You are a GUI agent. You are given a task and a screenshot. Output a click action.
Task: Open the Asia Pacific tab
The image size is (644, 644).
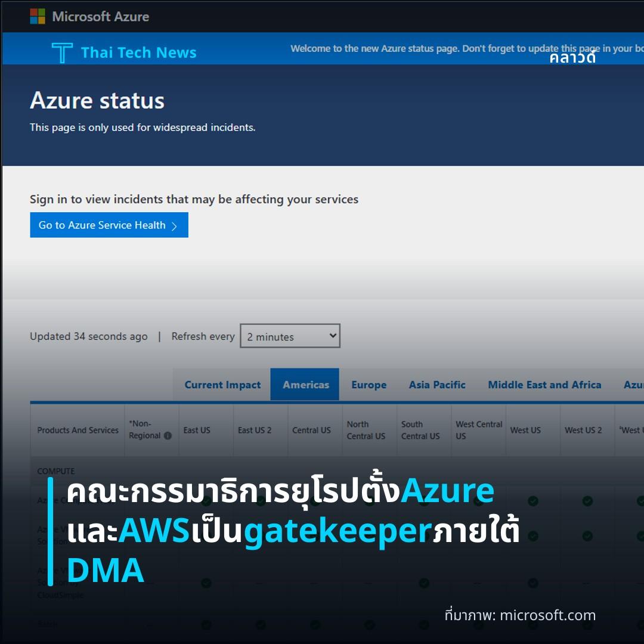pyautogui.click(x=437, y=385)
